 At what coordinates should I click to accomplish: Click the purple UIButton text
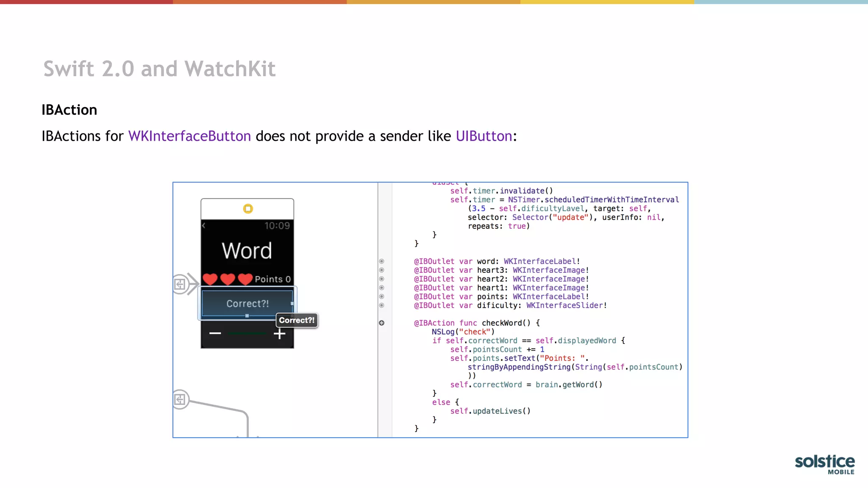(484, 136)
